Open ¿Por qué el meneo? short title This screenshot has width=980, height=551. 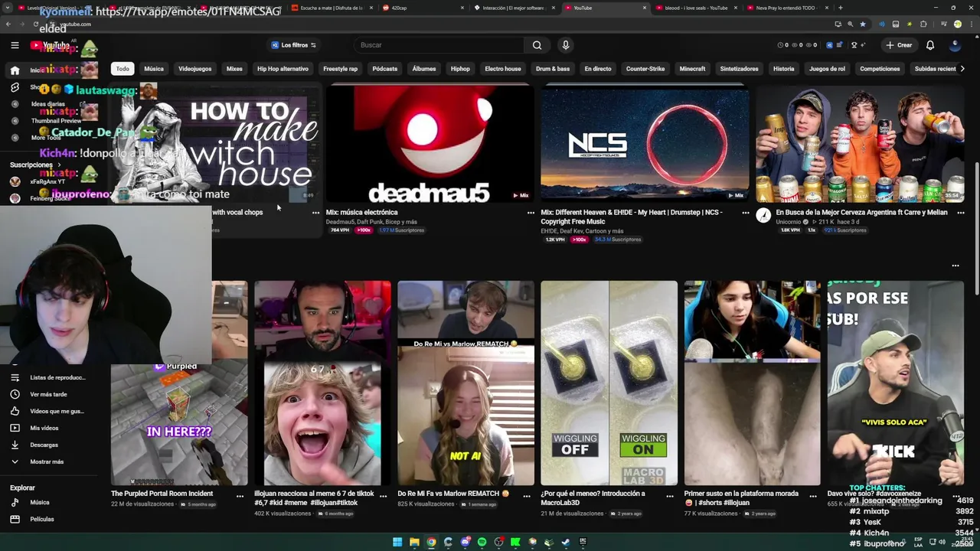pos(593,498)
